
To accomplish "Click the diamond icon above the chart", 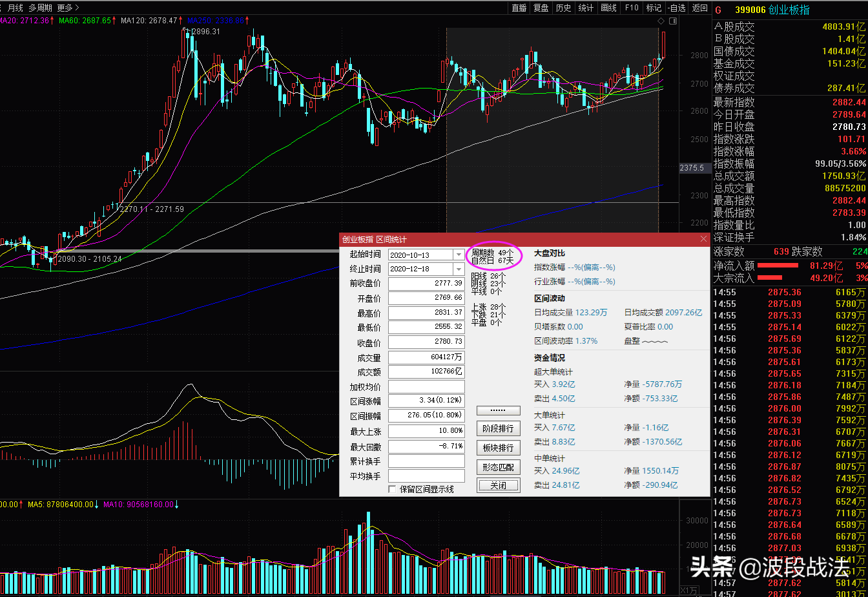I will click(x=662, y=22).
